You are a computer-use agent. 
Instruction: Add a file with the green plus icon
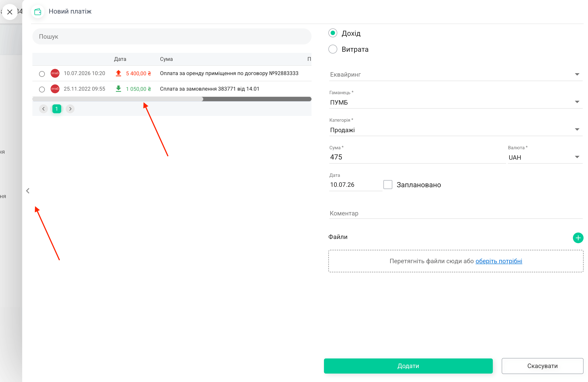(578, 238)
